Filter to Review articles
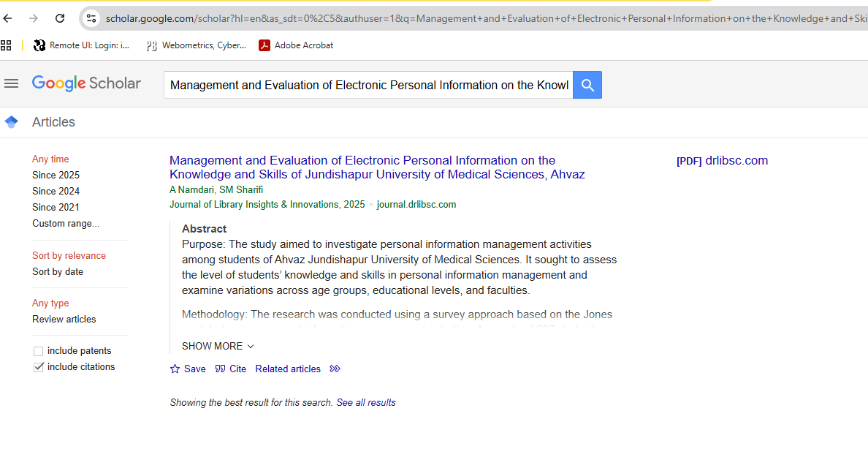 point(64,320)
